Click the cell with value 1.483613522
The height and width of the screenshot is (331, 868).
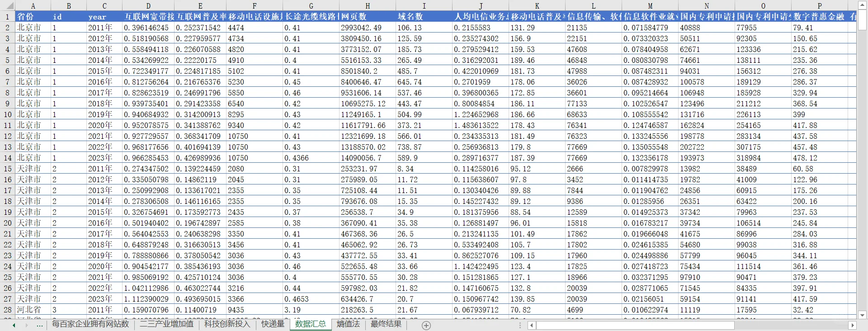[x=481, y=125]
